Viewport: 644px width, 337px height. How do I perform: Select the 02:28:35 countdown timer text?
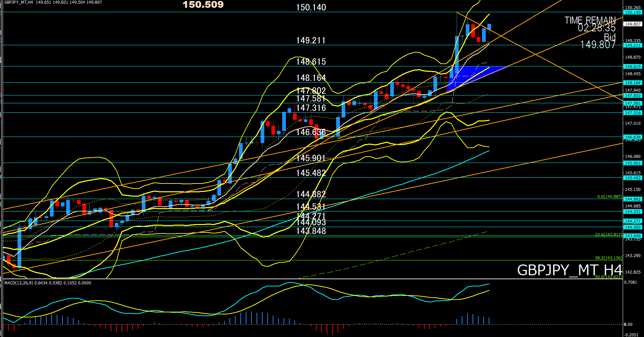596,28
